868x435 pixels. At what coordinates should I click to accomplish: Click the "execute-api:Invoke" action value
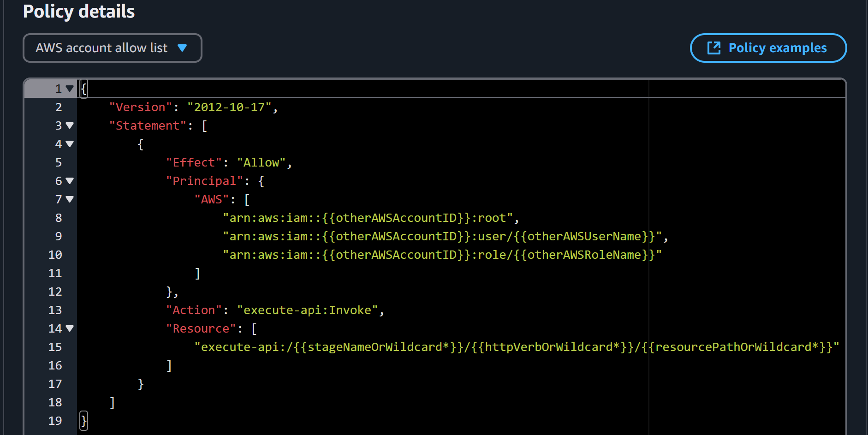click(307, 310)
